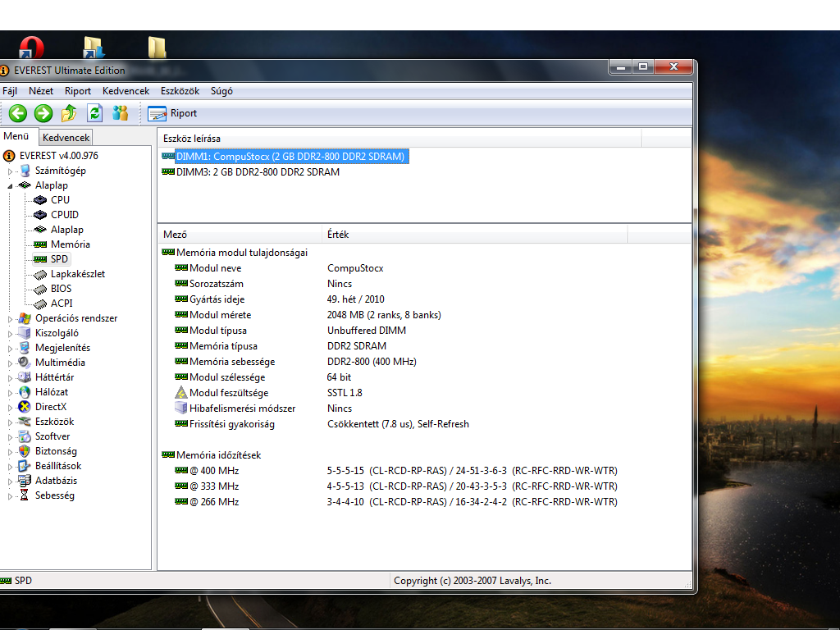Click the up-level arrow toolbar icon
The height and width of the screenshot is (630, 840).
[x=69, y=113]
